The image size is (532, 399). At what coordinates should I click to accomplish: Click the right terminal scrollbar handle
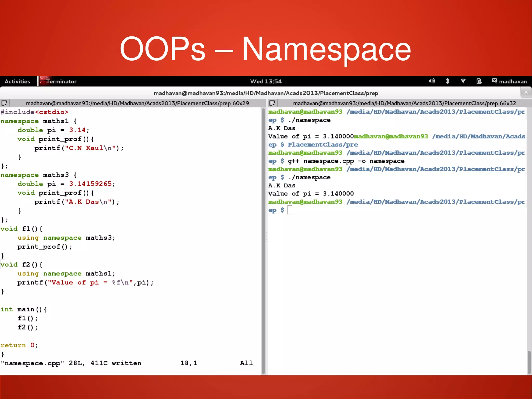click(529, 362)
